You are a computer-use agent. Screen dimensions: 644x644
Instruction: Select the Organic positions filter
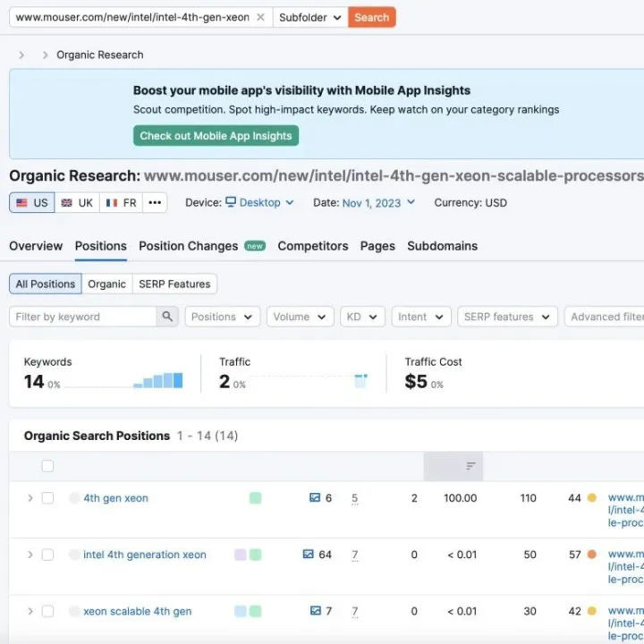[x=106, y=284]
